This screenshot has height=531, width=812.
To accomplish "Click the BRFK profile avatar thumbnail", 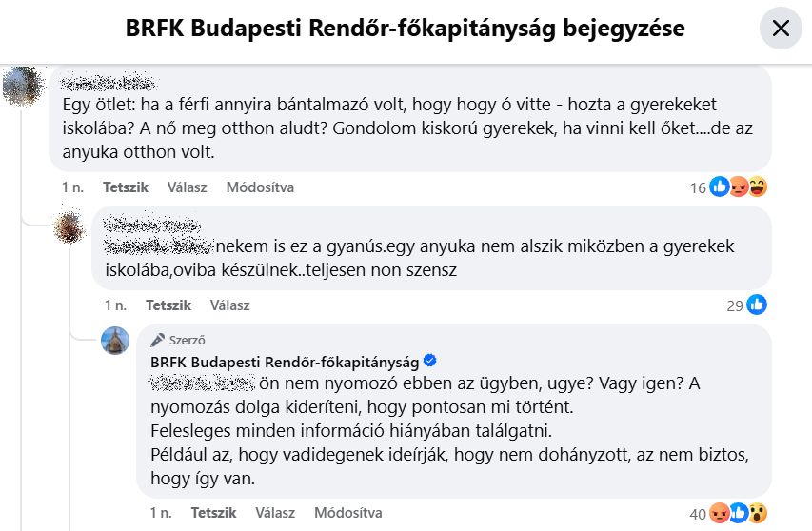I will [x=115, y=341].
